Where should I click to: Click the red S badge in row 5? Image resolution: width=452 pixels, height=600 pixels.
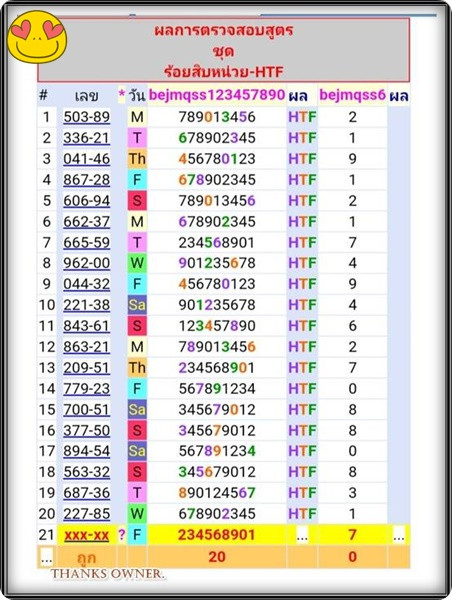tap(137, 201)
